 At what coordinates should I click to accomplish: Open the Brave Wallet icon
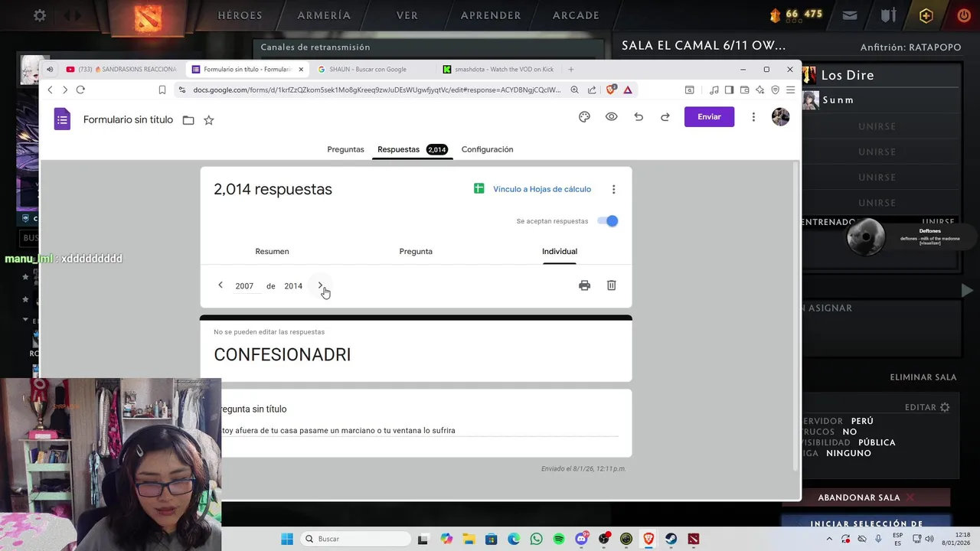(x=744, y=90)
